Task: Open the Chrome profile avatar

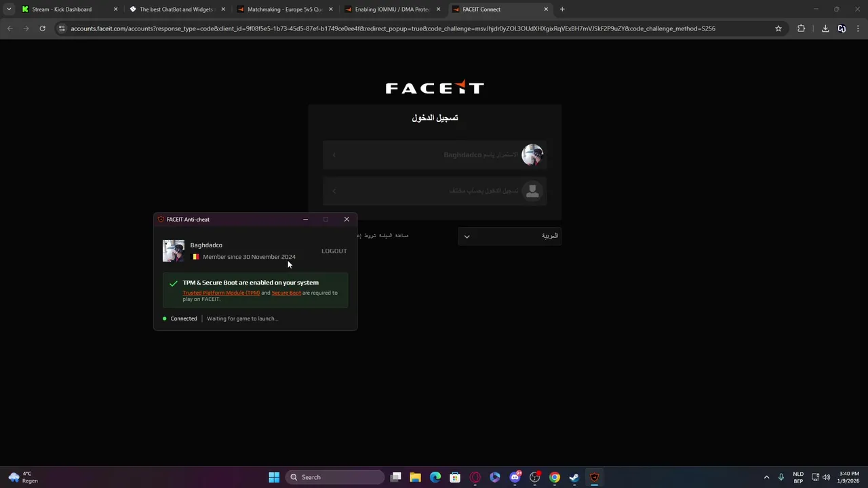Action: point(842,28)
